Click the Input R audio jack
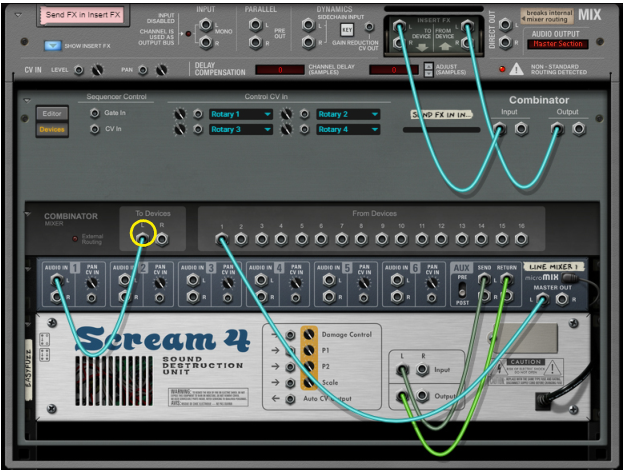 pyautogui.click(x=205, y=42)
